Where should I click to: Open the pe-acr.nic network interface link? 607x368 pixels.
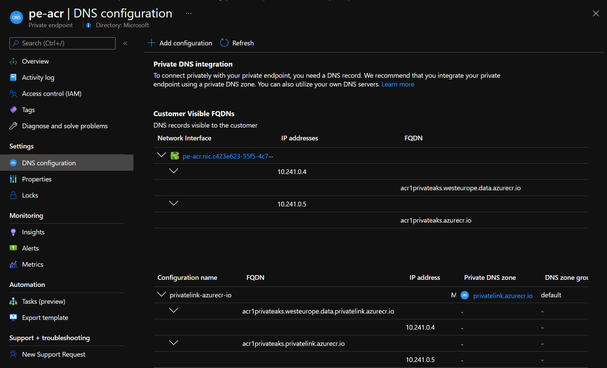[x=228, y=156]
